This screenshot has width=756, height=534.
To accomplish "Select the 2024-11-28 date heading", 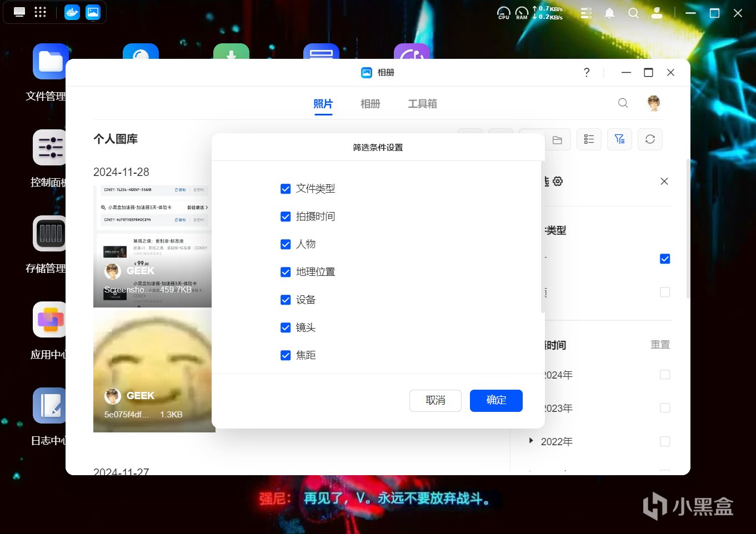I will click(121, 172).
